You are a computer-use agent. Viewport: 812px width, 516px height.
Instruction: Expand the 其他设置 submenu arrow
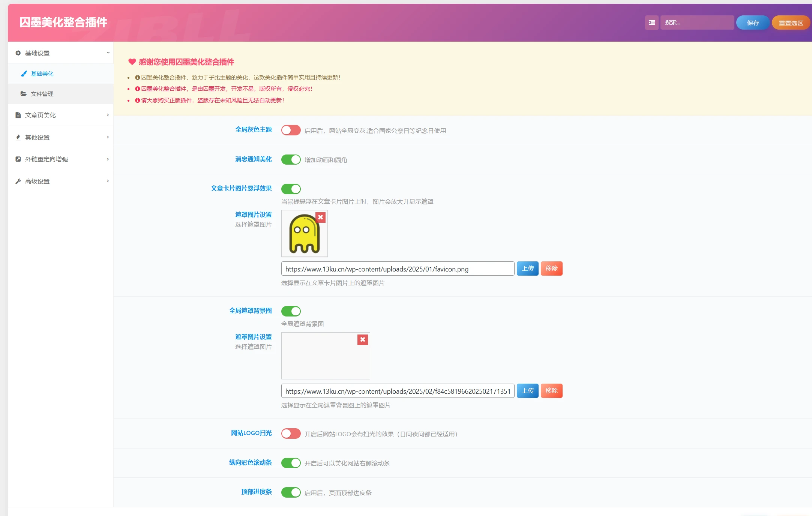tap(108, 137)
